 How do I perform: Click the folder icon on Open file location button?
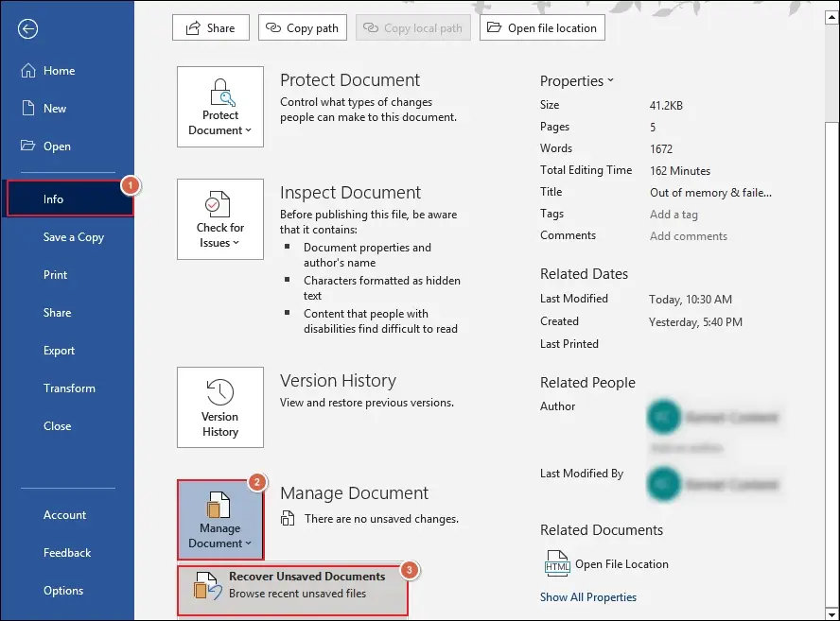click(494, 27)
